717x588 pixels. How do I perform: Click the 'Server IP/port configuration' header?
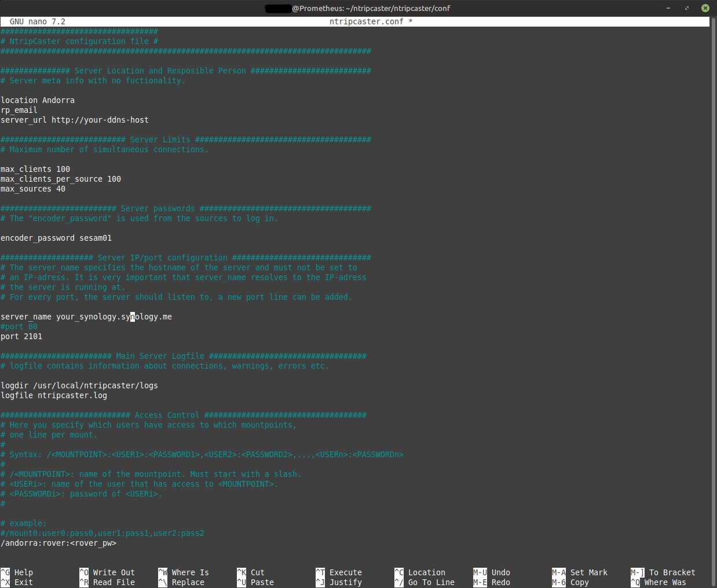(x=186, y=258)
